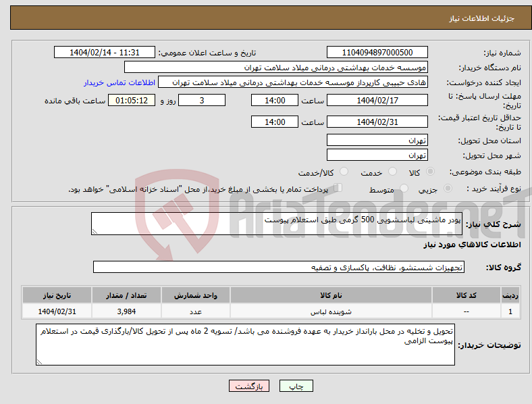532x404 pixels.
Task: Open اطلاعات تماس خریدار link
Action: coord(119,83)
